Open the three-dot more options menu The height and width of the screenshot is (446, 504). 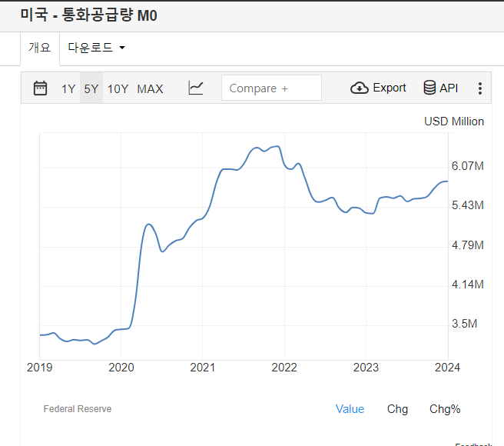[480, 88]
